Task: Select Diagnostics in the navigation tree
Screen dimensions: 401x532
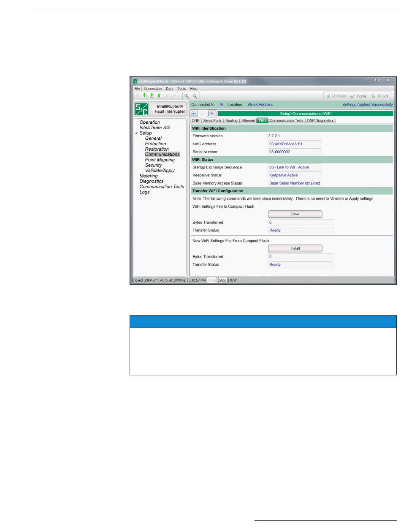Action: [x=152, y=182]
